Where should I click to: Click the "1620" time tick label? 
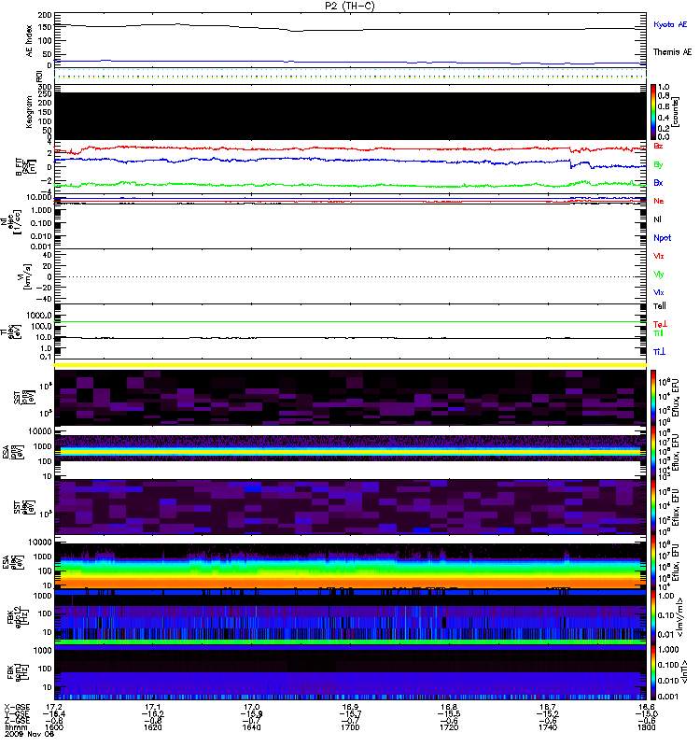(x=153, y=727)
